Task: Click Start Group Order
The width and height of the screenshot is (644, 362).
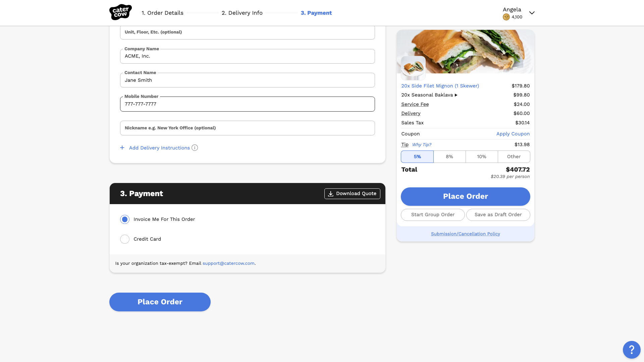Action: pos(433,215)
